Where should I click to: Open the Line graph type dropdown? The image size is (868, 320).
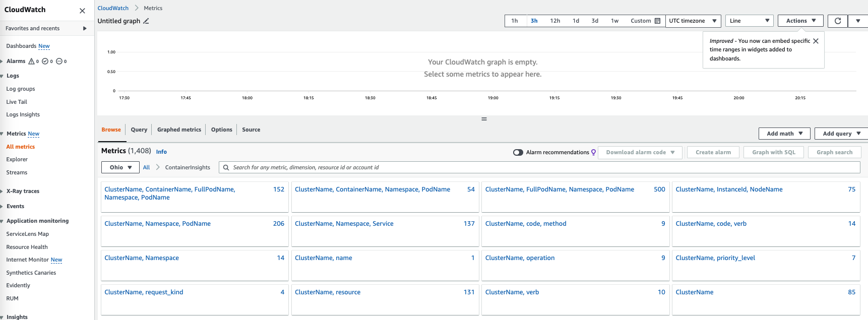(750, 21)
